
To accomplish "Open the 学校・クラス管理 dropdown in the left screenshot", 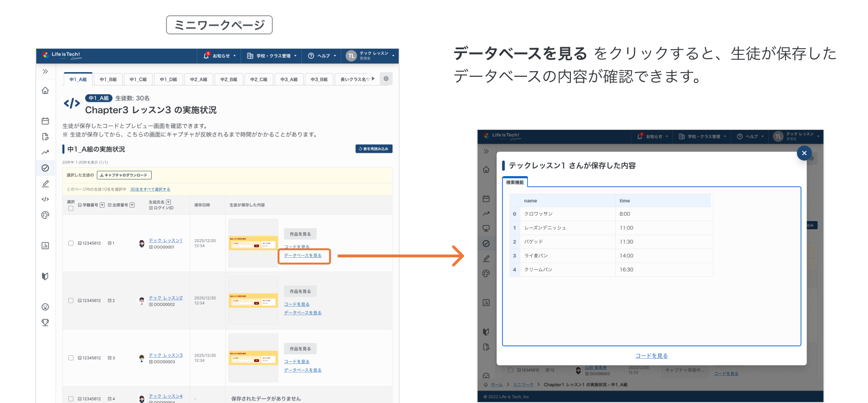I will point(272,56).
